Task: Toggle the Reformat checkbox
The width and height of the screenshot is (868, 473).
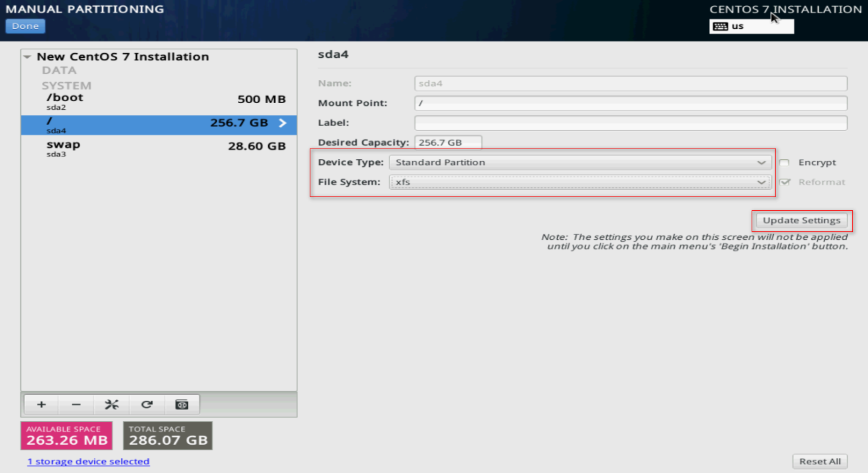Action: coord(784,183)
